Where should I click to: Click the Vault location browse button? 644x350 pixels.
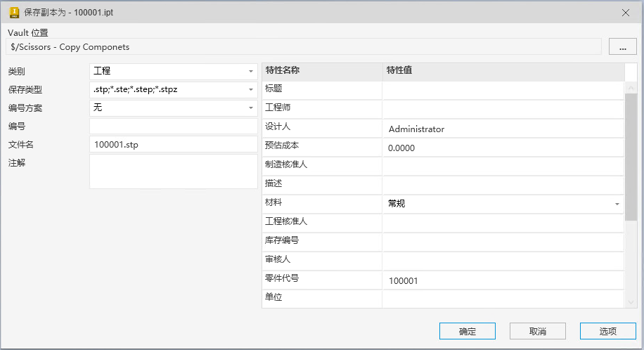coord(622,46)
